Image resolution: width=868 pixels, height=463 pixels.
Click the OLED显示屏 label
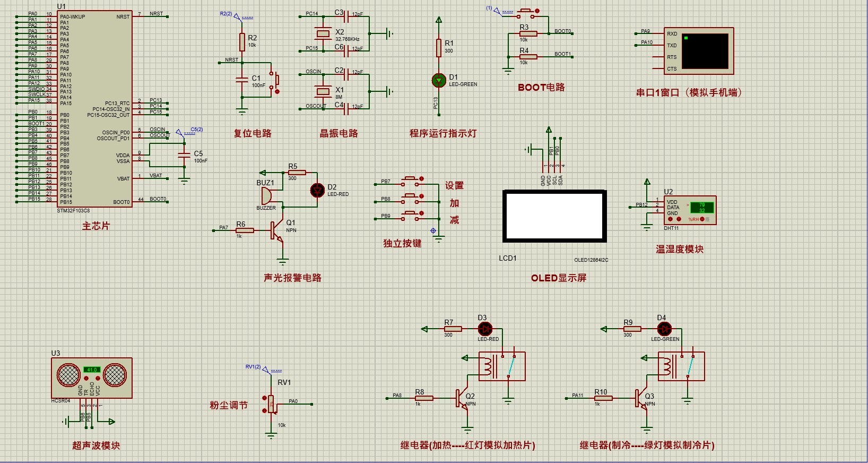[559, 278]
